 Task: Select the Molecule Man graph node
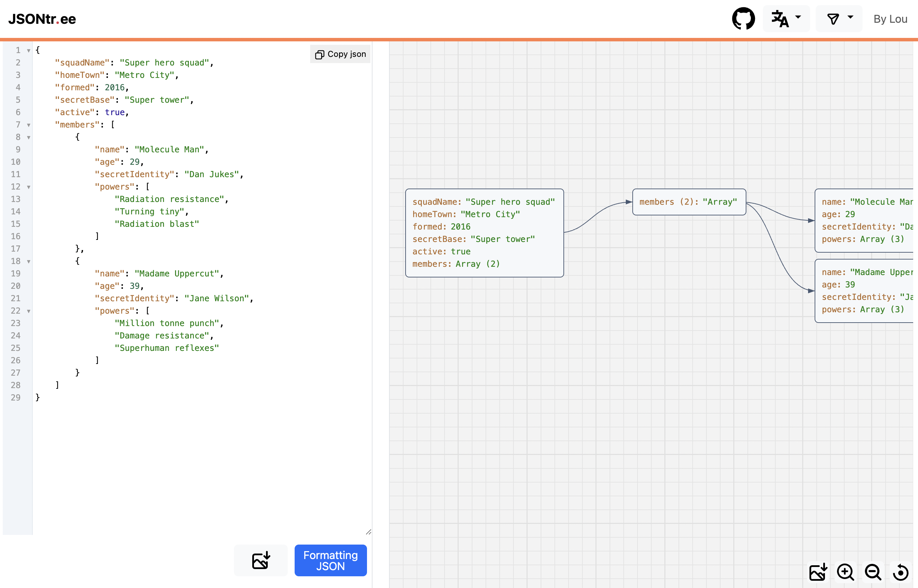[x=864, y=220]
